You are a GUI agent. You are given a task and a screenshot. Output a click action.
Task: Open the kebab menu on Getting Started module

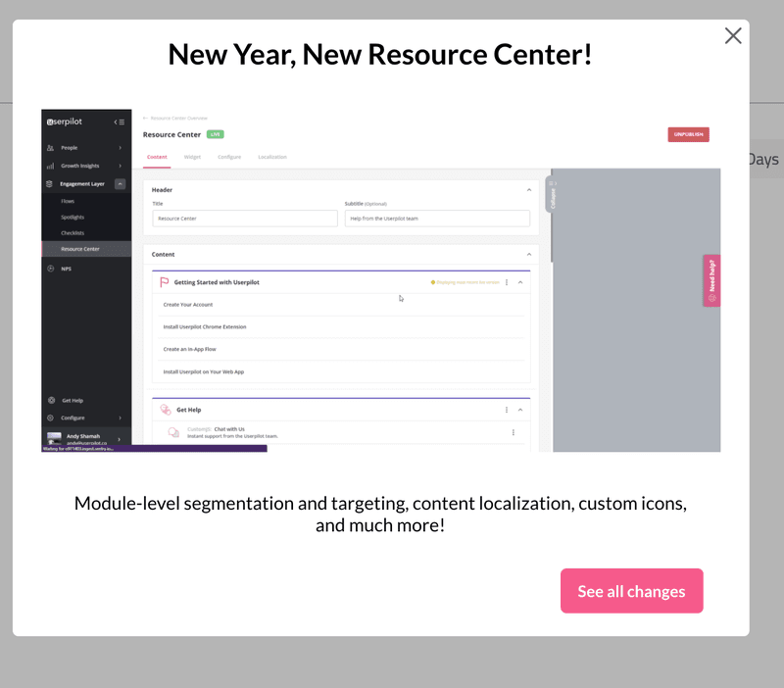pos(507,281)
